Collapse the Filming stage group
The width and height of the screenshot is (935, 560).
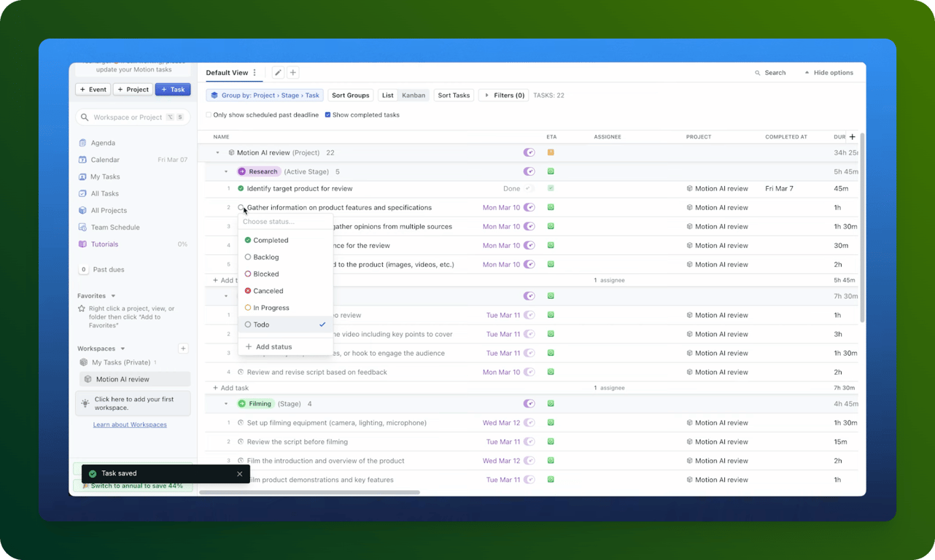(226, 404)
